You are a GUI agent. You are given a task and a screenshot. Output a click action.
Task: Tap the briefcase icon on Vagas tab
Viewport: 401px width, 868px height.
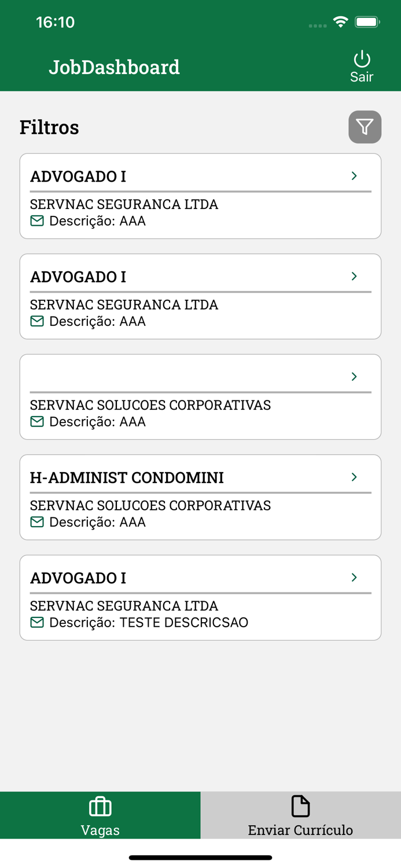pos(100,806)
